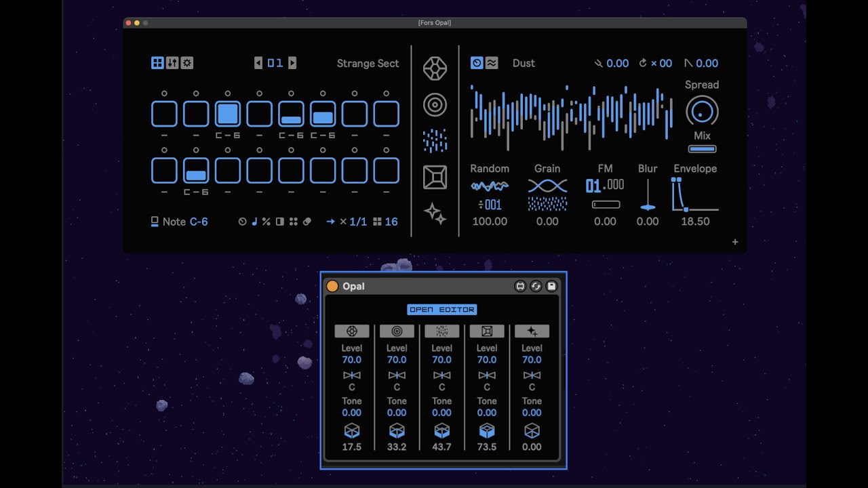Click the cube icon above the 43.7 value
This screenshot has width=868, height=488.
click(442, 431)
